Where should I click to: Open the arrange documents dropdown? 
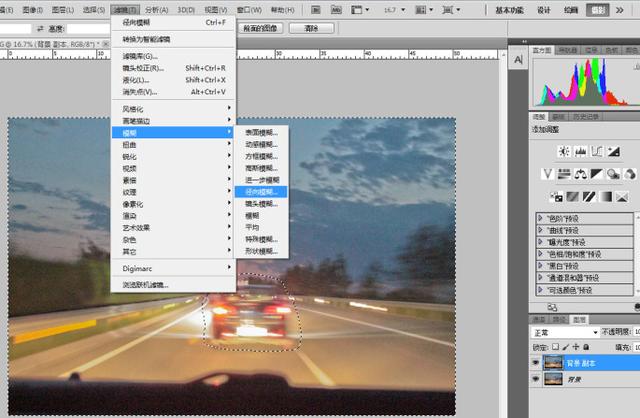424,9
